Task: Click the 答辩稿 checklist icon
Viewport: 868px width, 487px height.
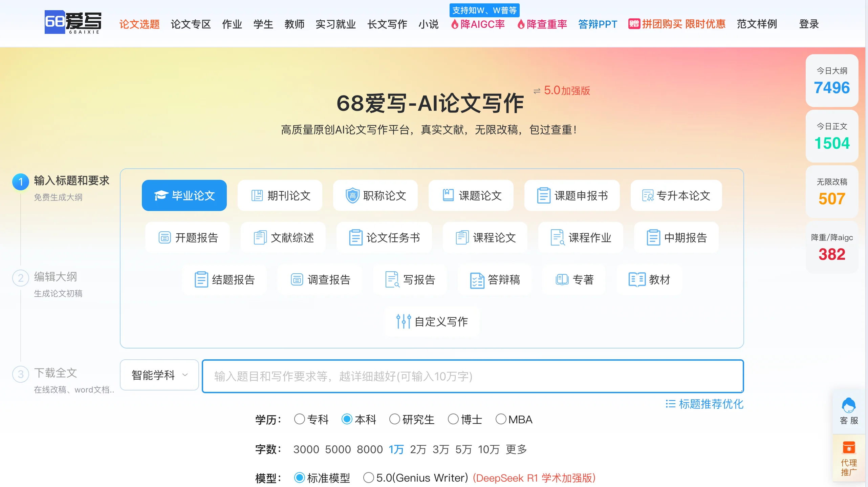Action: coord(478,279)
